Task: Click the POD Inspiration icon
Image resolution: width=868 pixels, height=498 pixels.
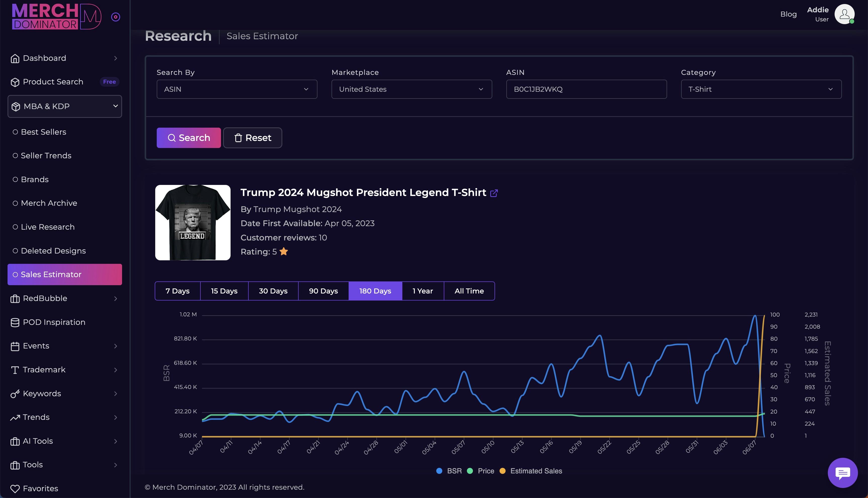Action: coord(14,323)
